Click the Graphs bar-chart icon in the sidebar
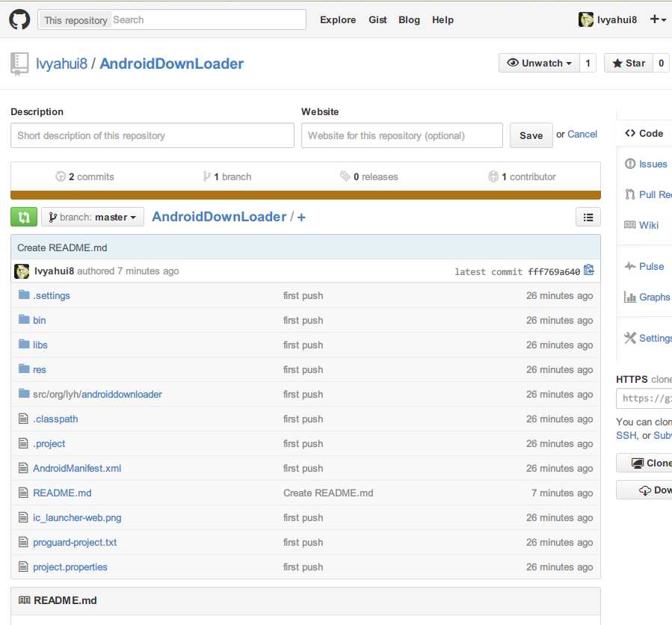Image resolution: width=672 pixels, height=625 pixels. [630, 297]
